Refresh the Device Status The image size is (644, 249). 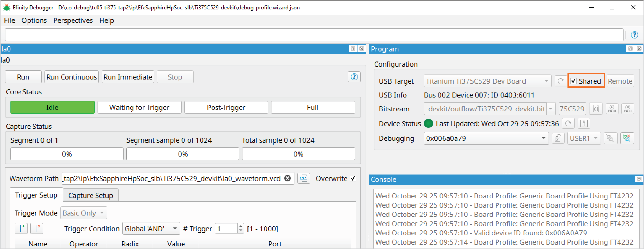[568, 123]
